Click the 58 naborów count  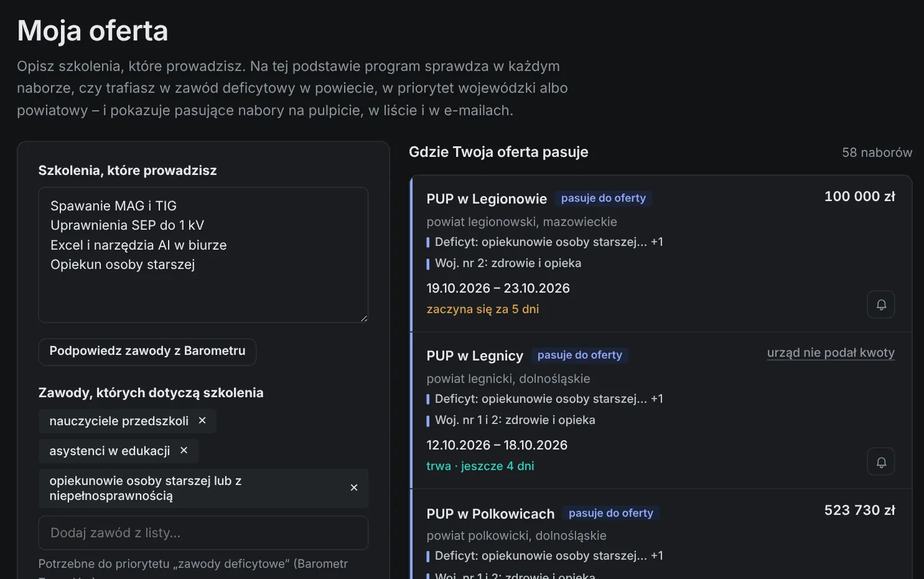click(x=877, y=153)
